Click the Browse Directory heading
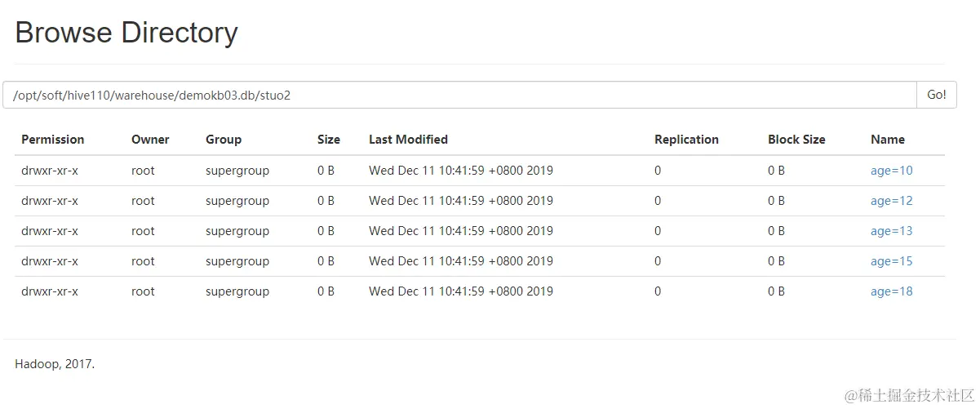 (x=126, y=33)
